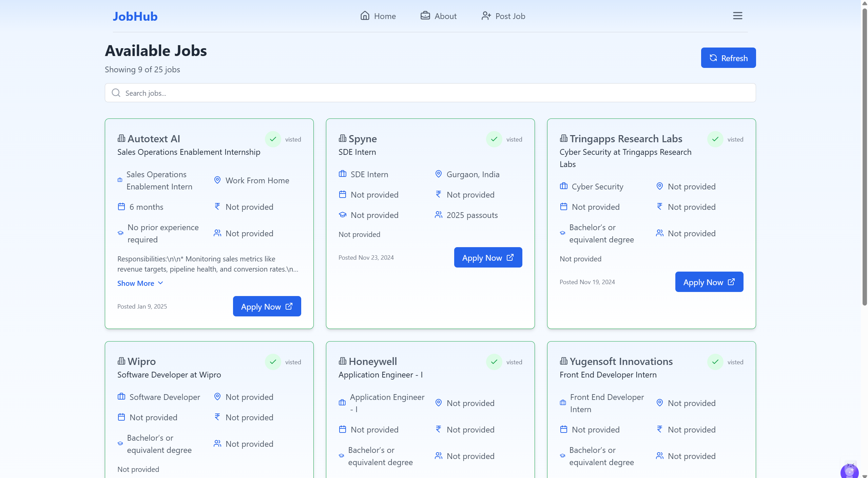Click the '6 months' duration text
Image resolution: width=868 pixels, height=478 pixels.
point(146,207)
